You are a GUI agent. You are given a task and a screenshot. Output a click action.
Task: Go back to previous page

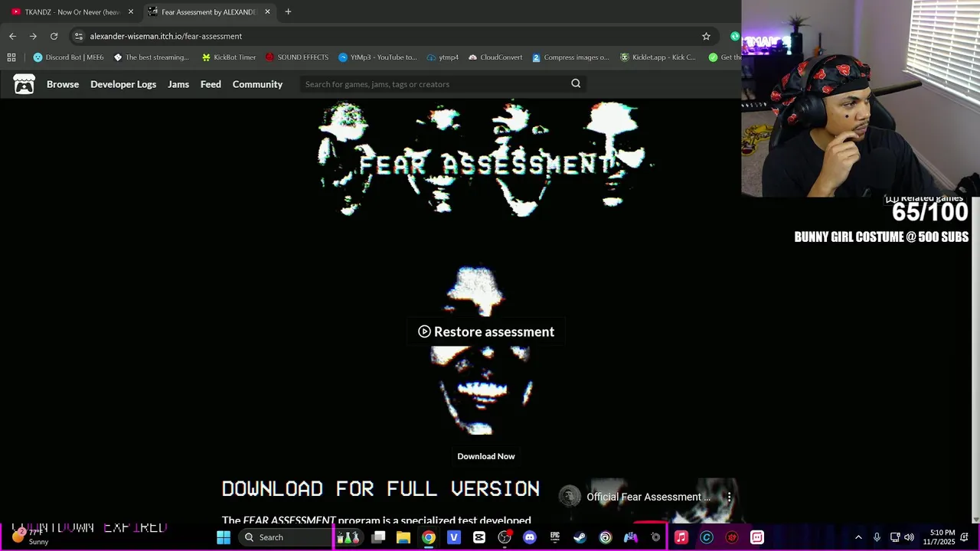[12, 36]
